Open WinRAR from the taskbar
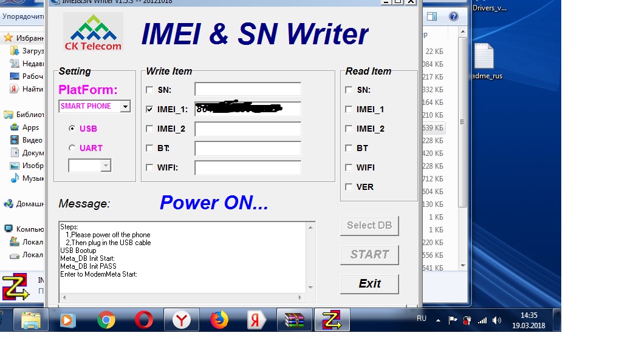622x364 pixels. point(294,320)
